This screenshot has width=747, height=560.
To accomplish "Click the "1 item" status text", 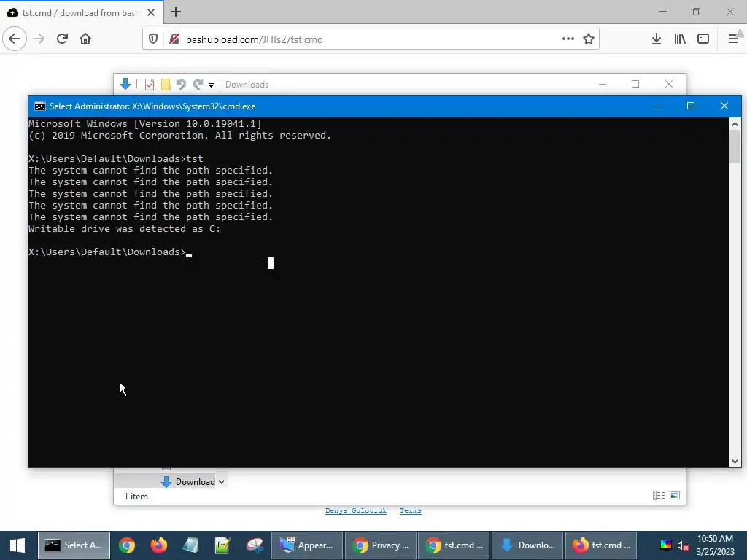I will pyautogui.click(x=136, y=496).
